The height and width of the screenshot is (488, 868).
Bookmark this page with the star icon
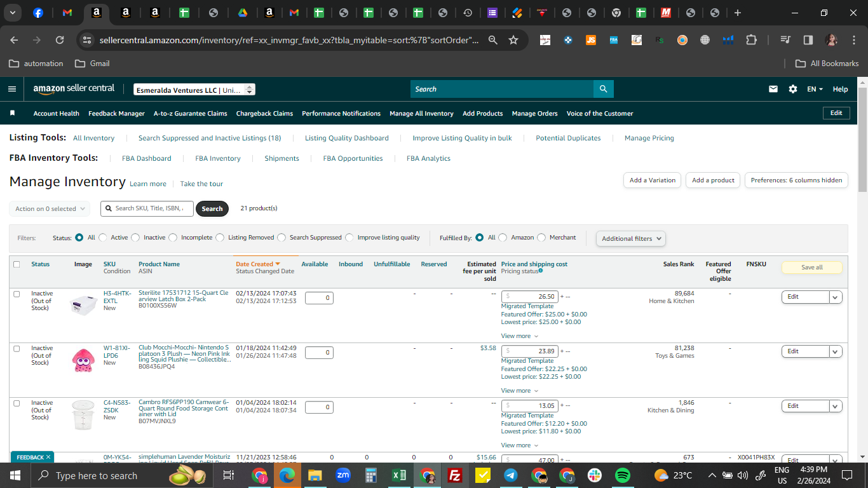513,40
